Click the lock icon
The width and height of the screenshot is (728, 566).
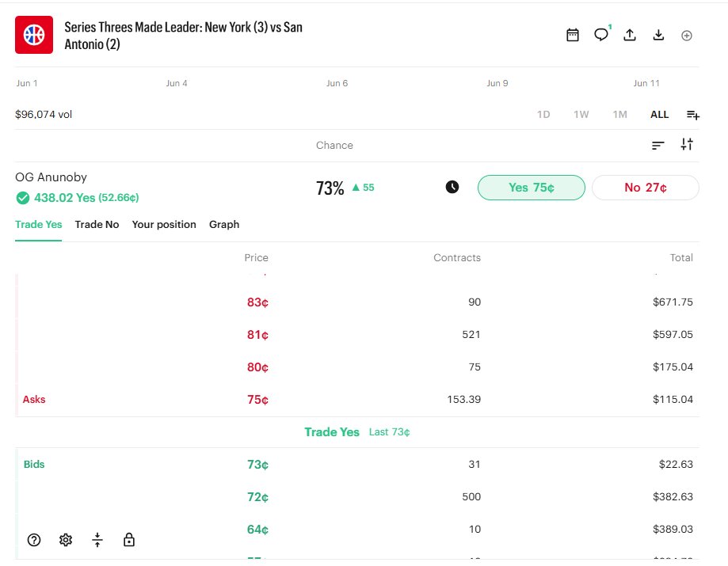[129, 540]
